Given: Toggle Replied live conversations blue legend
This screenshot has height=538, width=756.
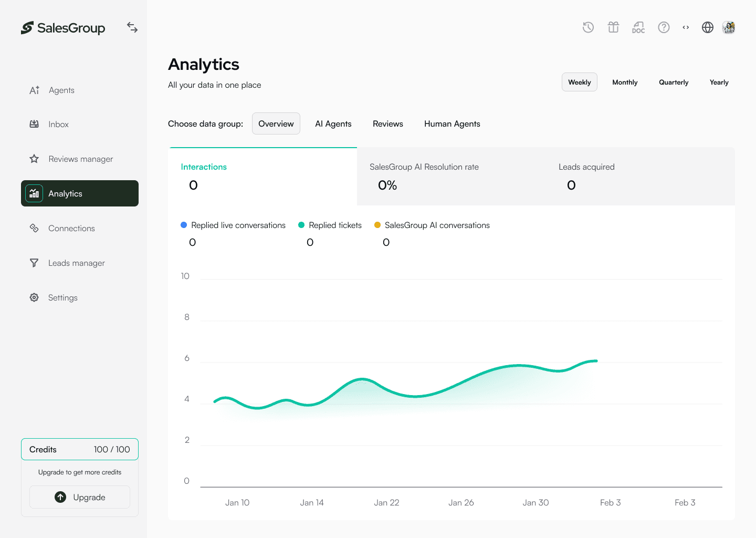Looking at the screenshot, I should click(x=184, y=225).
